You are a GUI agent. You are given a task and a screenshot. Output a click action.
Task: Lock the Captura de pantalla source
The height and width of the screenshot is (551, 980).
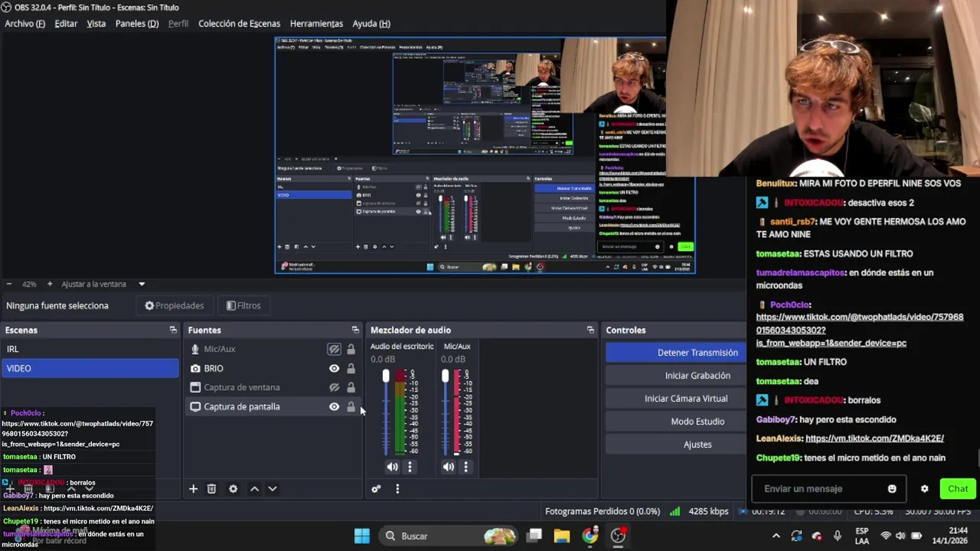[351, 406]
